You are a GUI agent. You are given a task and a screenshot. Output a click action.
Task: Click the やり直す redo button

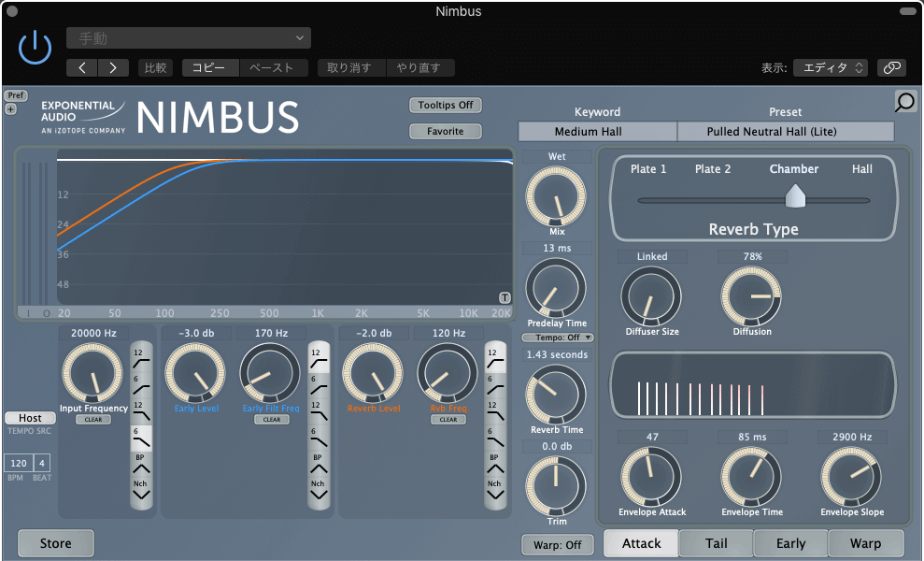(419, 68)
